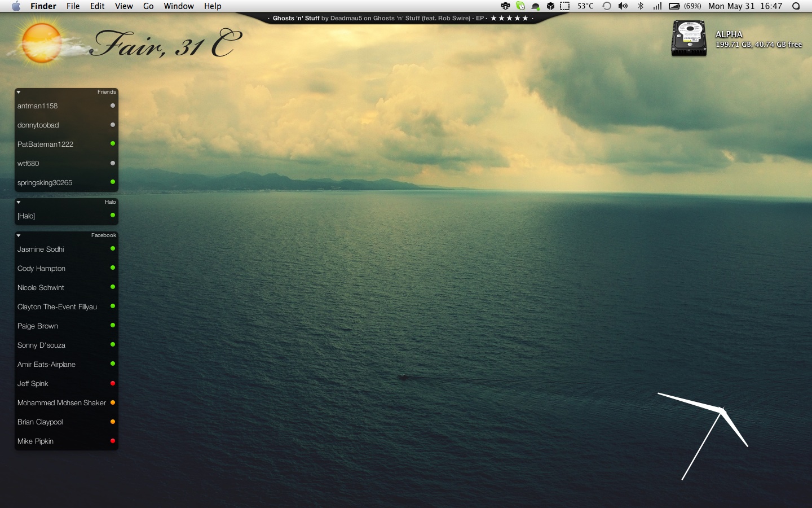812x508 pixels.
Task: Click the sun weather icon
Action: (41, 43)
